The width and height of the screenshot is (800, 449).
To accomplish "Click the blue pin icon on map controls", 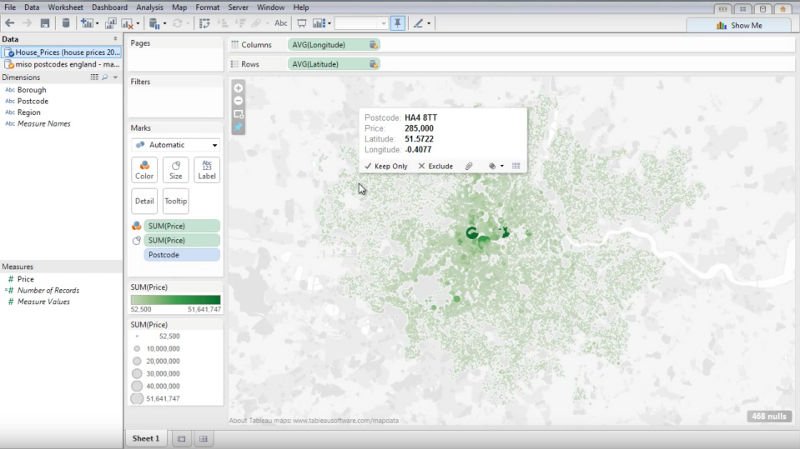I will [x=238, y=127].
